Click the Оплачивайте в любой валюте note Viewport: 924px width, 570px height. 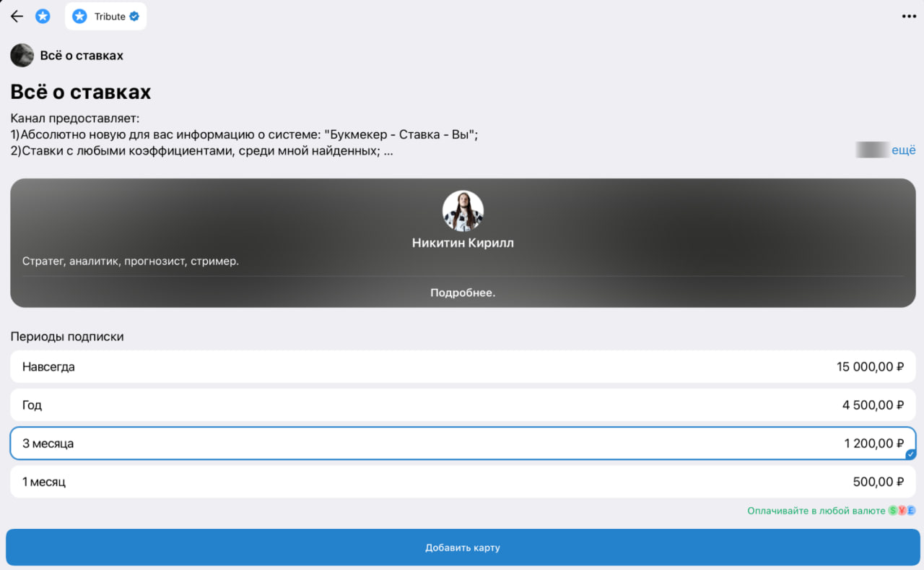(816, 511)
